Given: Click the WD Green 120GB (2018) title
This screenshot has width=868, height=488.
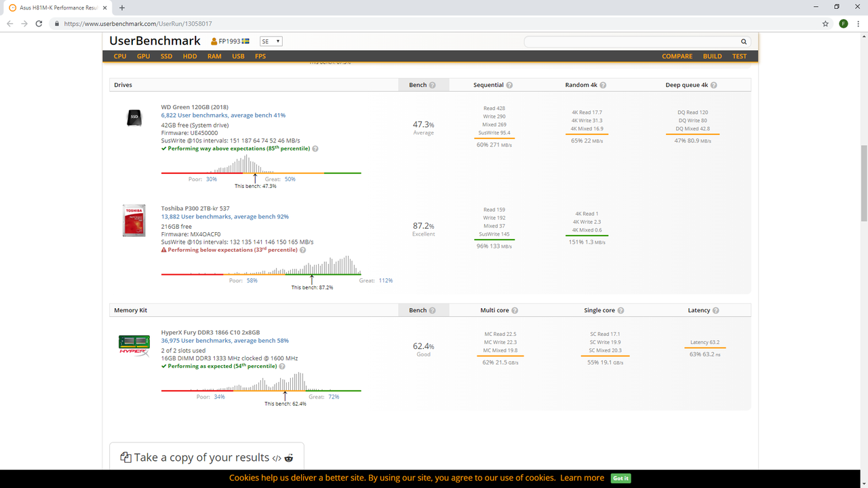Looking at the screenshot, I should (x=194, y=107).
